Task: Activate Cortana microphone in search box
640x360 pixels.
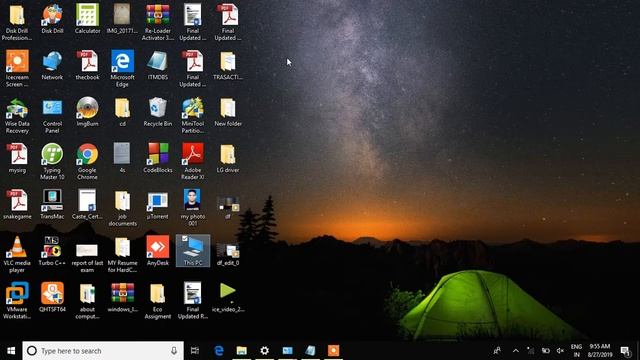Action: (174, 351)
